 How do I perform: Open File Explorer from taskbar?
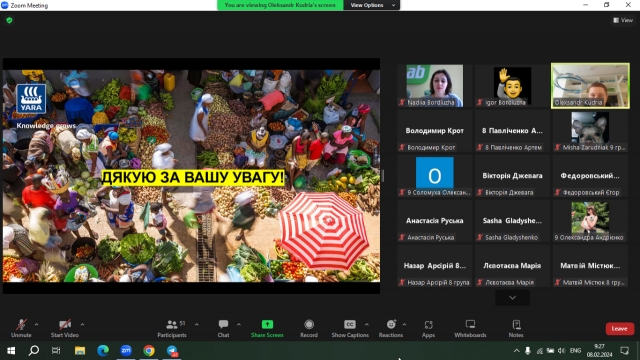point(80,351)
